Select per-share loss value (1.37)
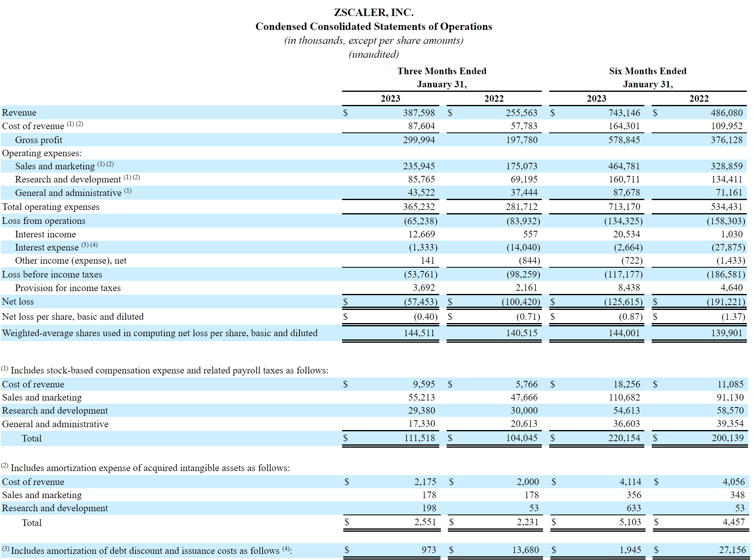 click(x=733, y=316)
